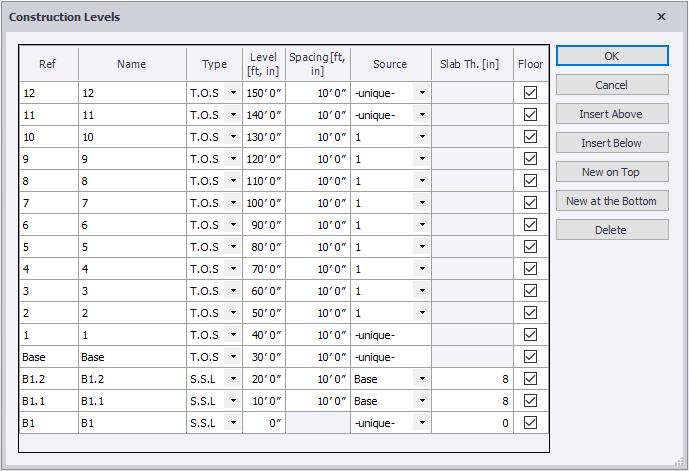Click the Name cell of level Base
This screenshot has height=471, width=689.
click(x=132, y=357)
